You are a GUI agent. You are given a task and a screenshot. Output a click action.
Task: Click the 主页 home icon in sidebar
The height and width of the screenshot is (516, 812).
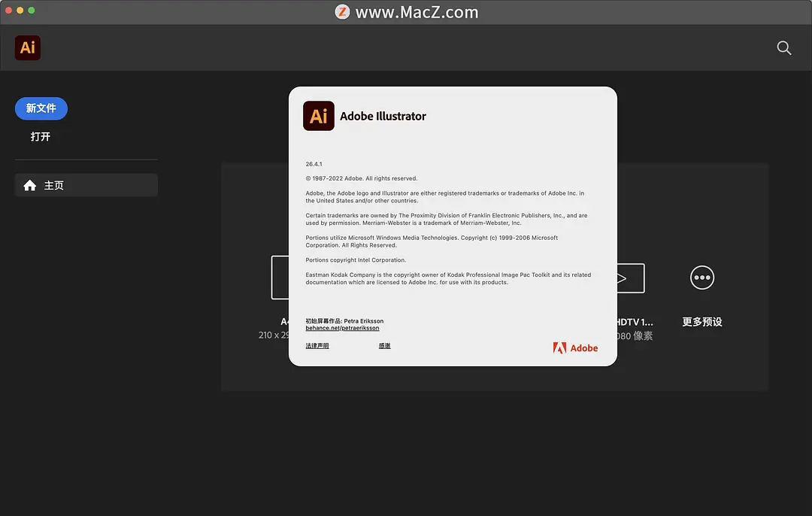[29, 184]
